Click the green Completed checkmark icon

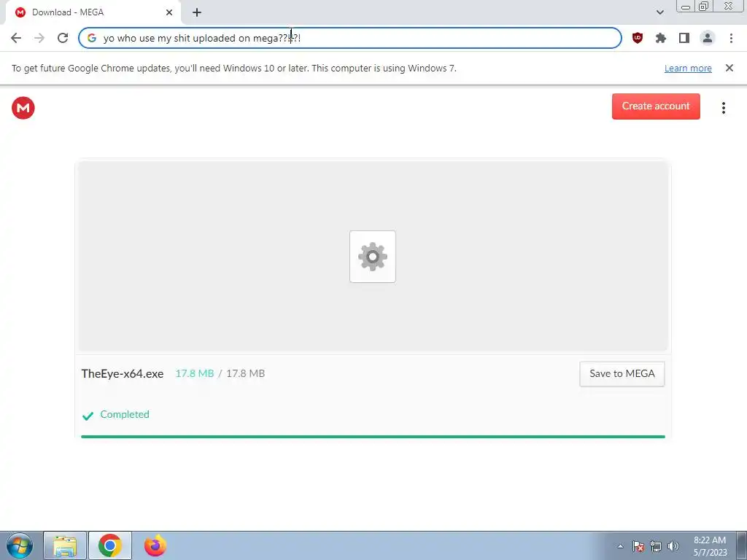88,416
